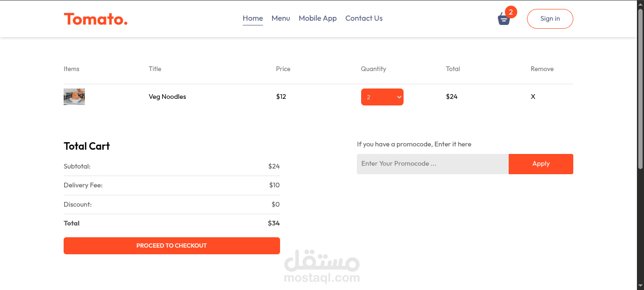Click the Veg Noodles item thumbnail
644x290 pixels.
point(74,97)
